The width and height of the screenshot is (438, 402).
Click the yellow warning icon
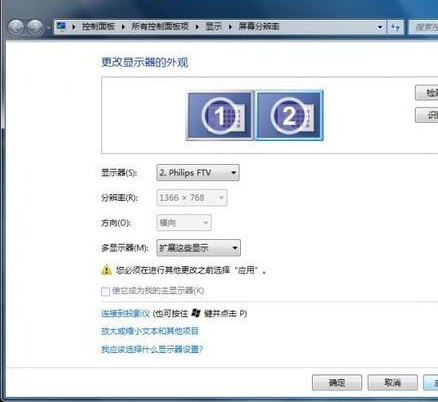pyautogui.click(x=106, y=270)
